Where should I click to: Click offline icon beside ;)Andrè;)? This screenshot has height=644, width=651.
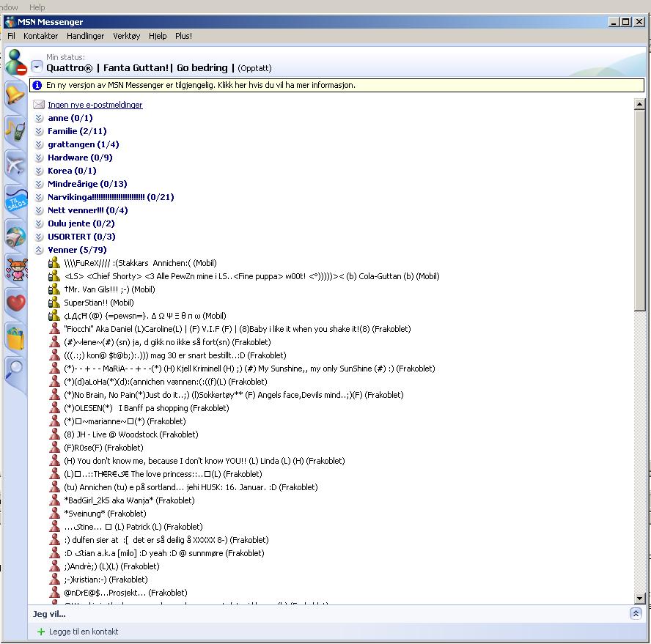tap(54, 566)
